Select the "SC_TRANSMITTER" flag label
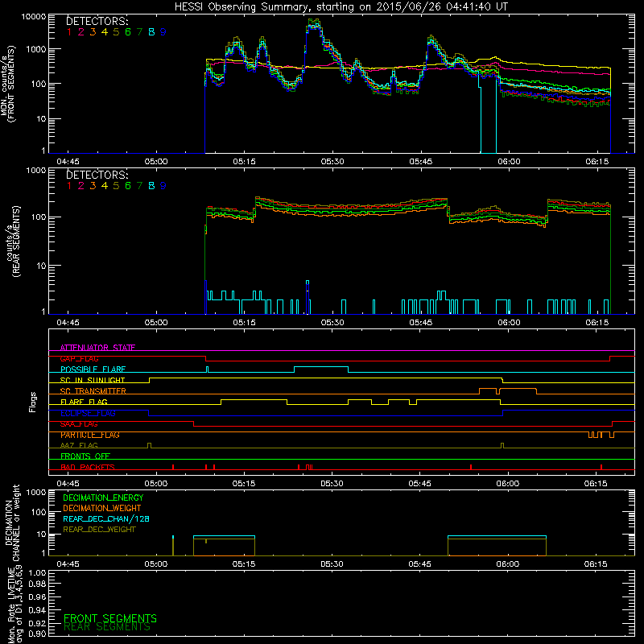 click(93, 391)
